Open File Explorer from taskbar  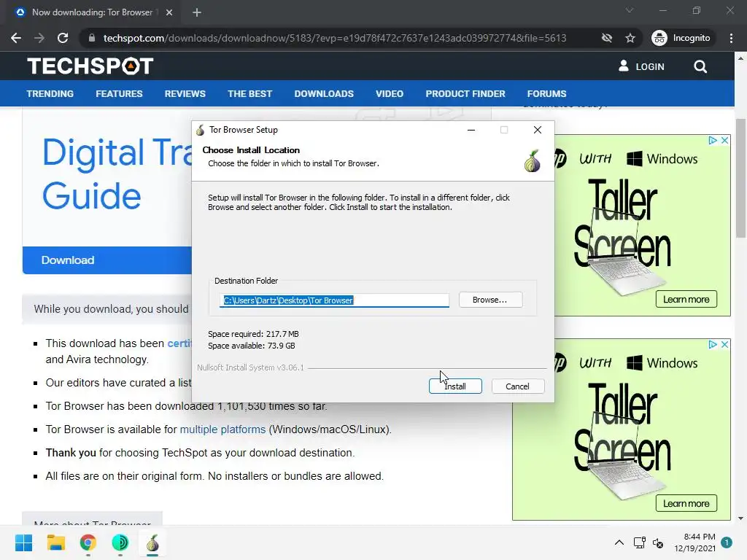tap(55, 542)
